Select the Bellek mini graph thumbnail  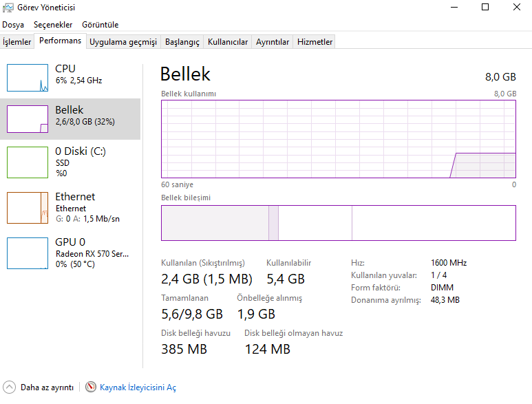tap(28, 118)
